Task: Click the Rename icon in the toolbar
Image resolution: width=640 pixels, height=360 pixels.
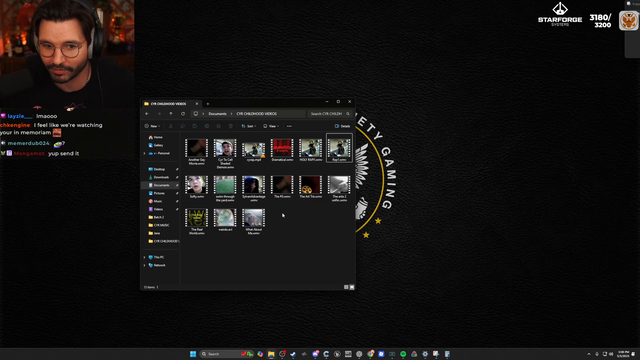Action: click(207, 126)
